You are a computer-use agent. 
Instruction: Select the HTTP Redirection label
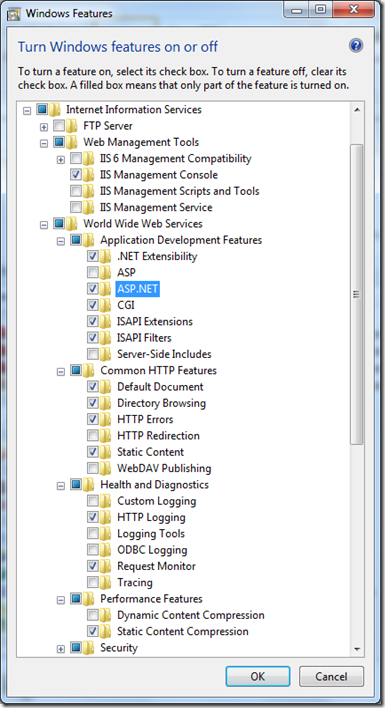point(158,436)
